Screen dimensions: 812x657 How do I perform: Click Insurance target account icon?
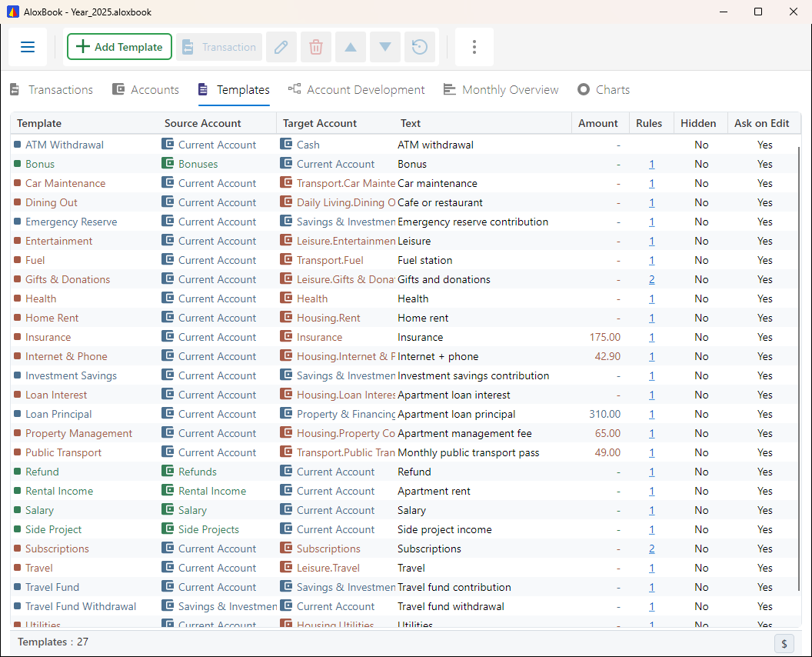point(286,336)
